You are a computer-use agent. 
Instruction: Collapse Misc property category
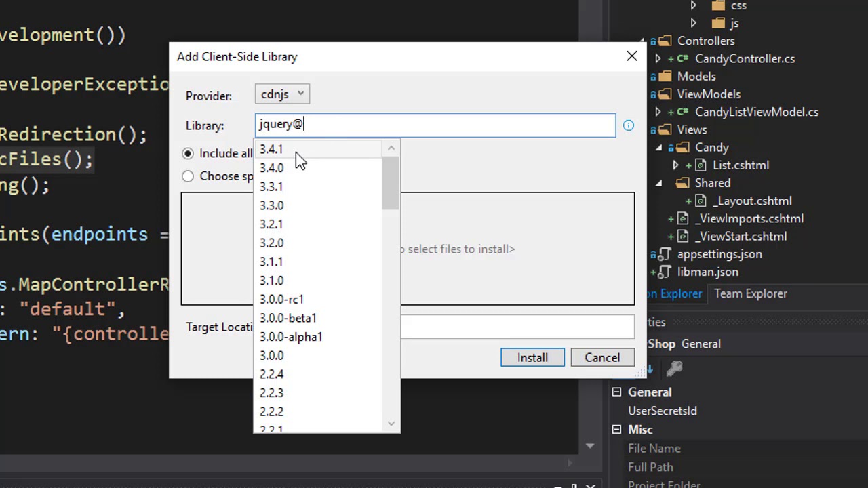coord(616,429)
